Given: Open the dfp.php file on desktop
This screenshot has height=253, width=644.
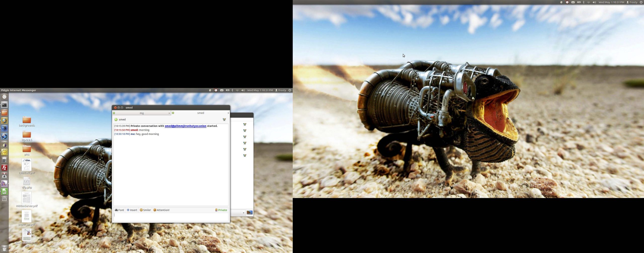Looking at the screenshot, I should pos(27,181).
